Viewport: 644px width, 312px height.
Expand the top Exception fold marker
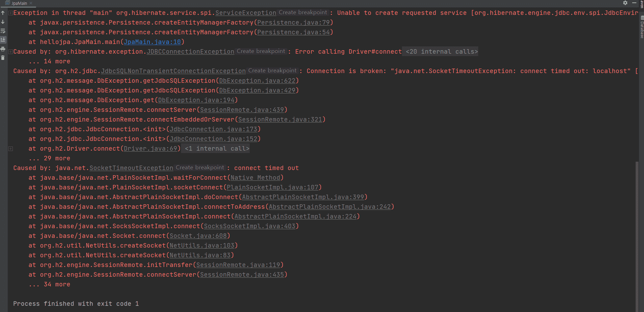tap(11, 13)
